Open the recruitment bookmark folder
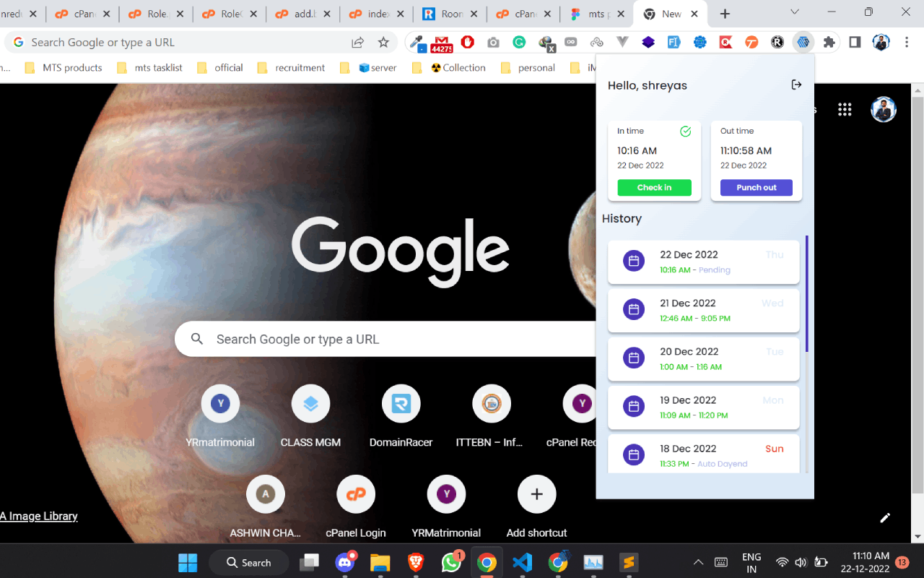Viewport: 924px width, 578px height. [291, 68]
